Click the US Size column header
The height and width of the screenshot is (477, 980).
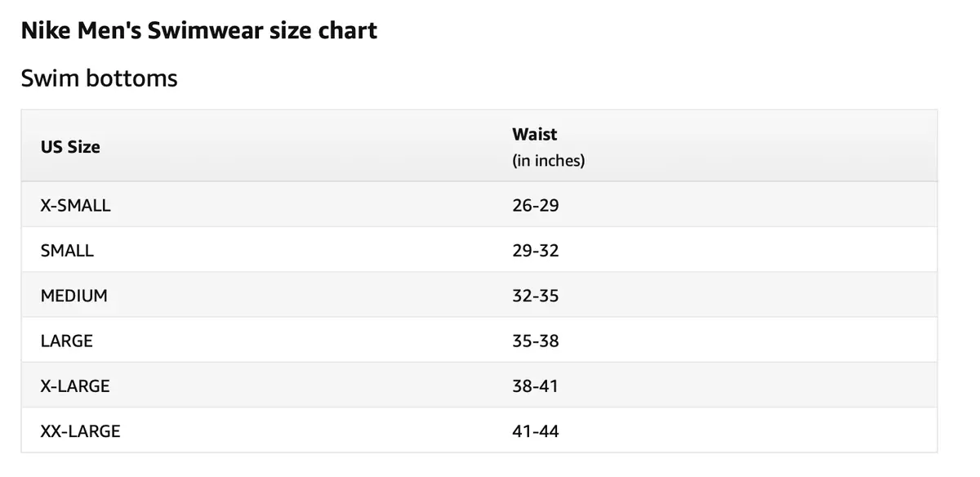(x=70, y=147)
